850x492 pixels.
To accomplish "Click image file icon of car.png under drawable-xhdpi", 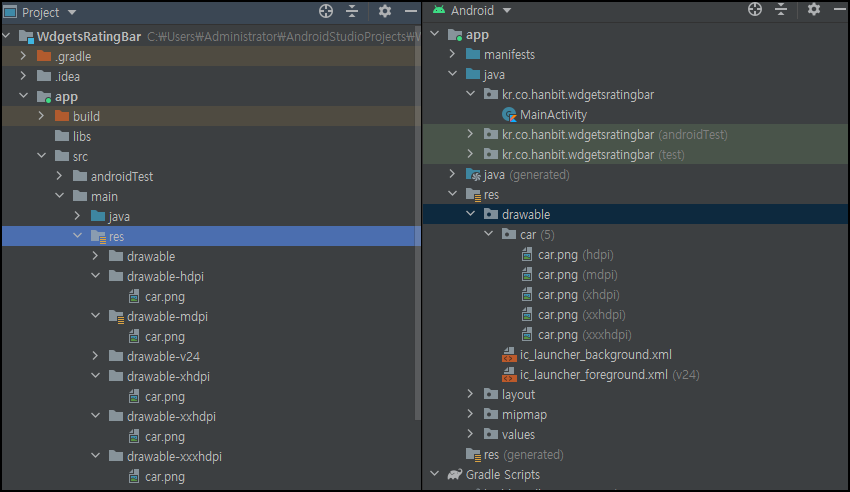I will point(134,397).
